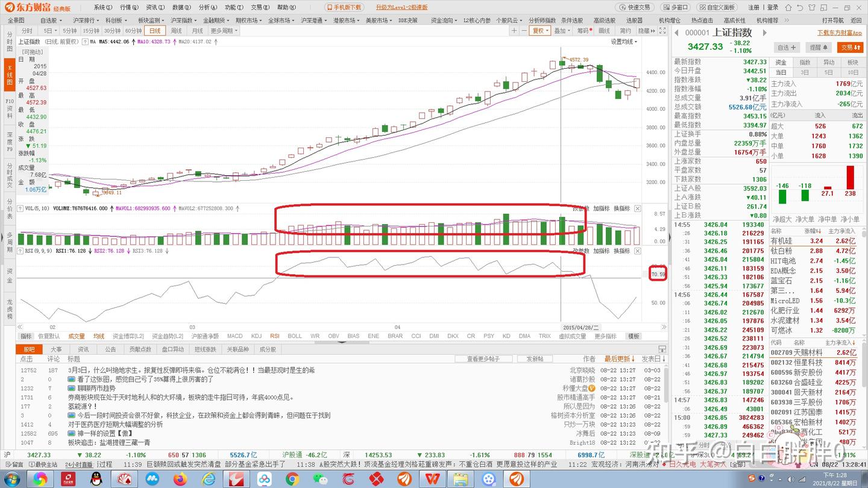Image resolution: width=868 pixels, height=488 pixels.
Task: Switch to the 公告 news tab
Action: [110, 349]
